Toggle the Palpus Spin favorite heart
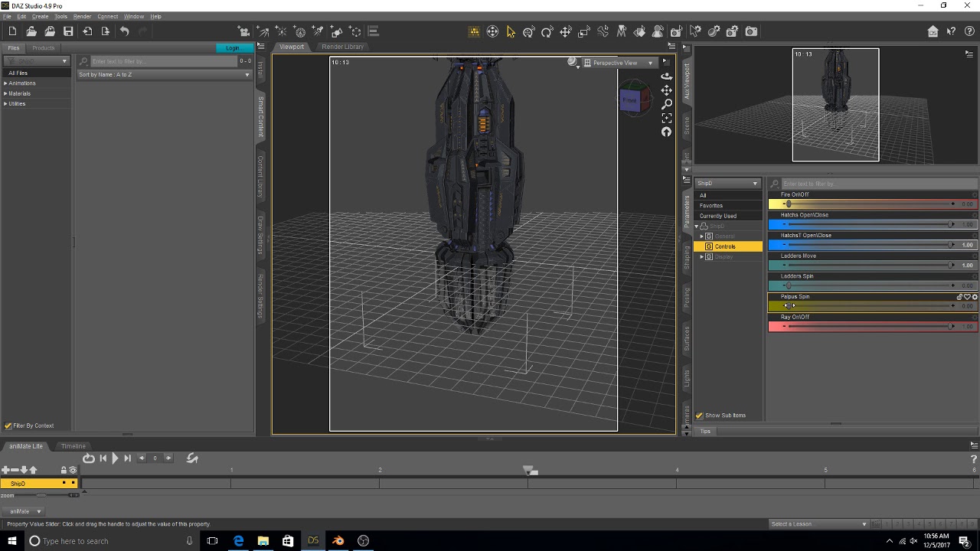This screenshot has width=980, height=551. pos(967,297)
